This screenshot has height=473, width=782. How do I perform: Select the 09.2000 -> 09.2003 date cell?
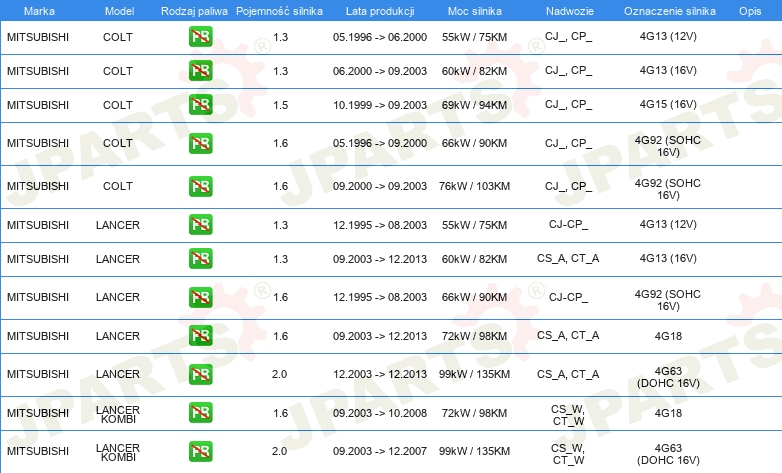click(x=380, y=186)
